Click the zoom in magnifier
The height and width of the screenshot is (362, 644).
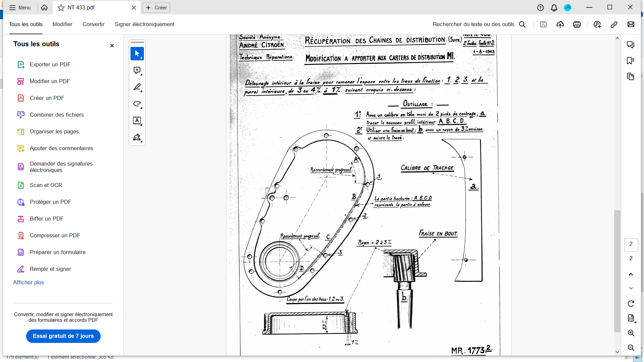(631, 333)
